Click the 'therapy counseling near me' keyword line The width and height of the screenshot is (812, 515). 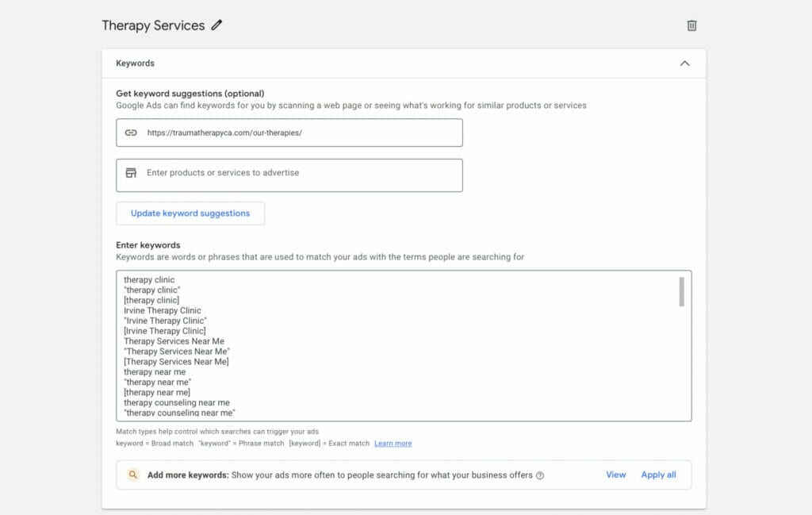point(176,402)
